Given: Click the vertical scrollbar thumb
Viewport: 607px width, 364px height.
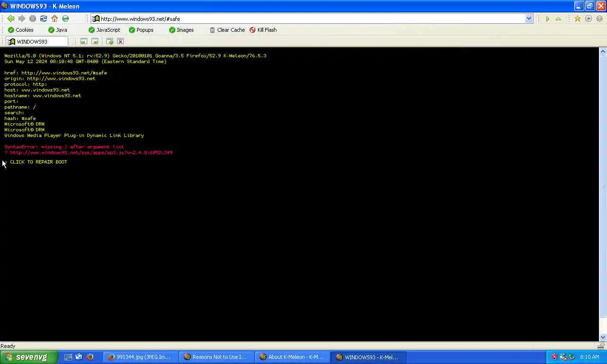Looking at the screenshot, I should [603, 186].
